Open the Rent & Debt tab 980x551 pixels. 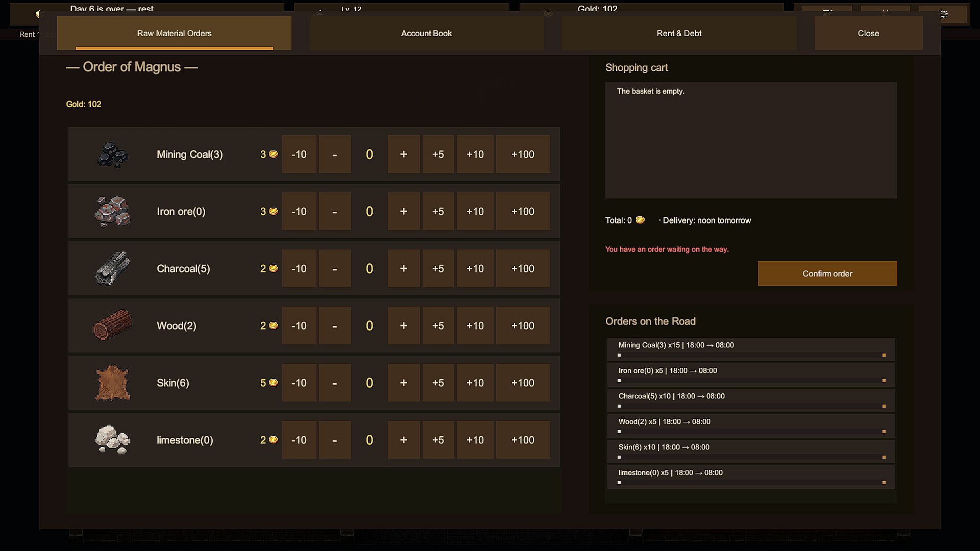(679, 33)
